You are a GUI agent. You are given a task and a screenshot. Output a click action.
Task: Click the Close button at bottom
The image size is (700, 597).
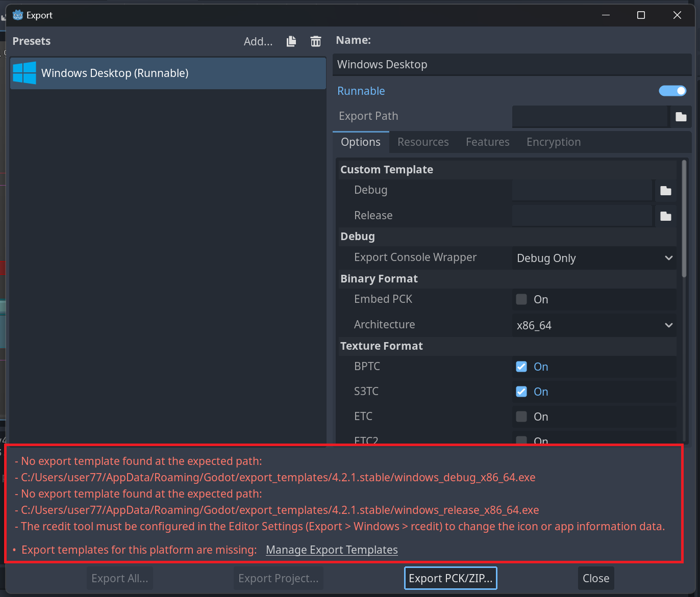coord(596,578)
